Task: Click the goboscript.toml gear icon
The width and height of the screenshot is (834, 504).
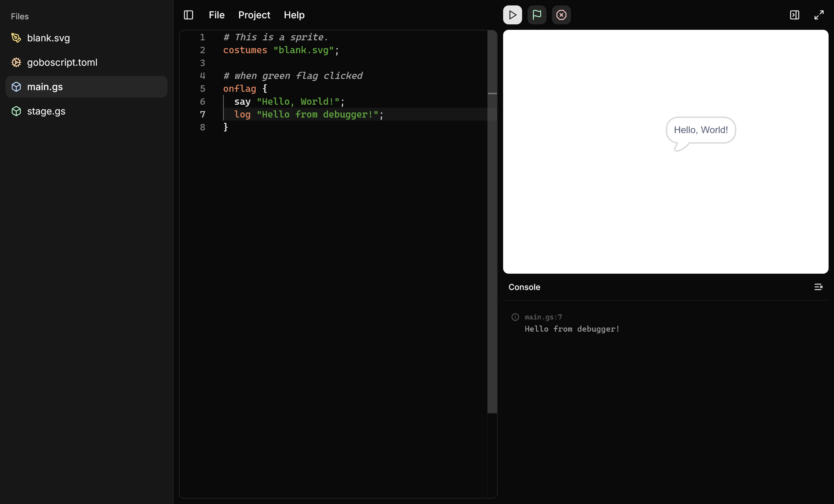Action: coord(16,62)
